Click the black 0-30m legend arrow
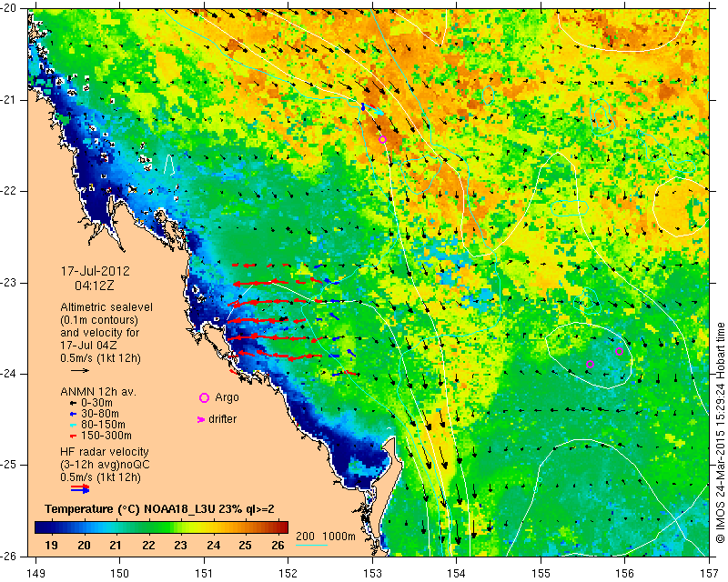 73,403
